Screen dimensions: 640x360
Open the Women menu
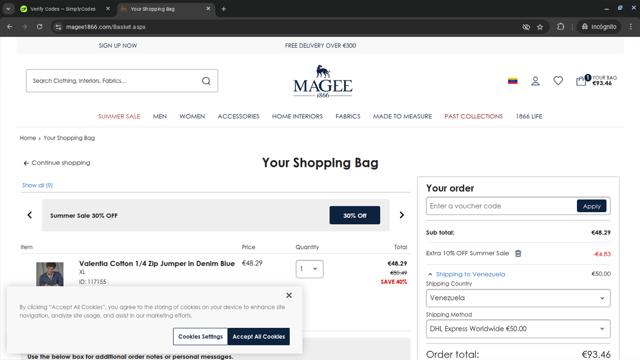pos(192,116)
